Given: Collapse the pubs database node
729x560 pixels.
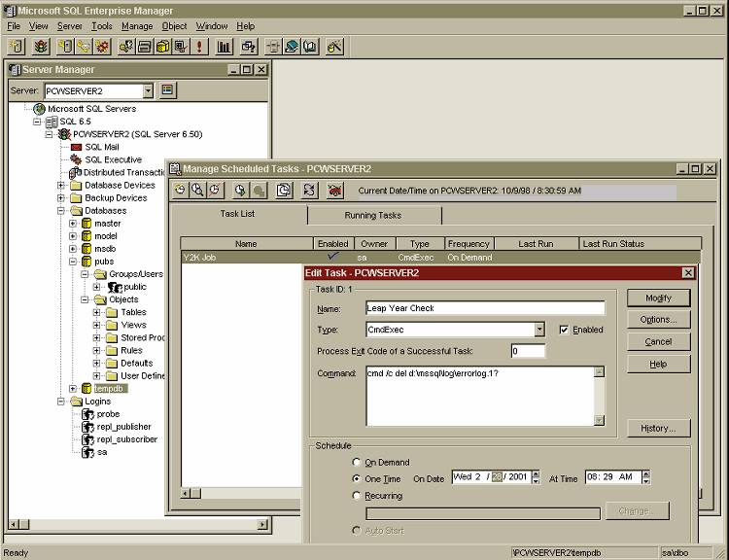Looking at the screenshot, I should (73, 262).
